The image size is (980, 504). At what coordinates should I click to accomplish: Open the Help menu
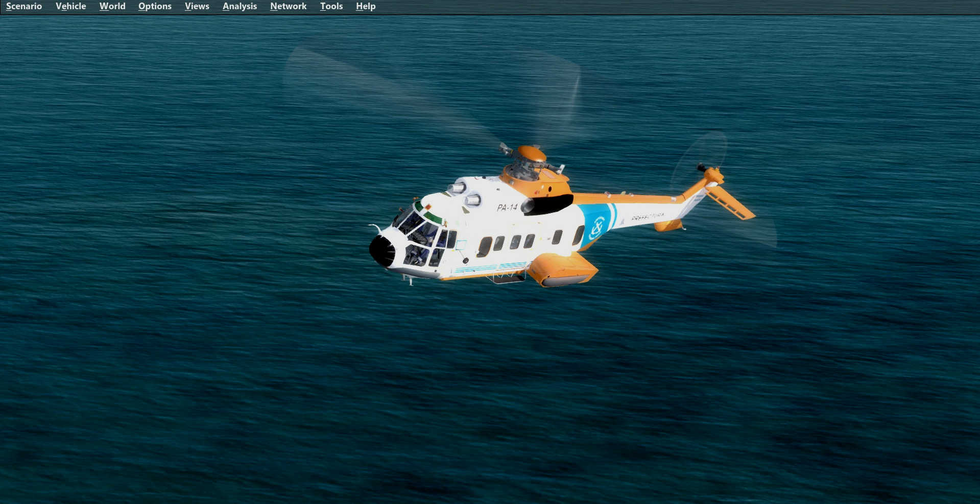click(366, 6)
